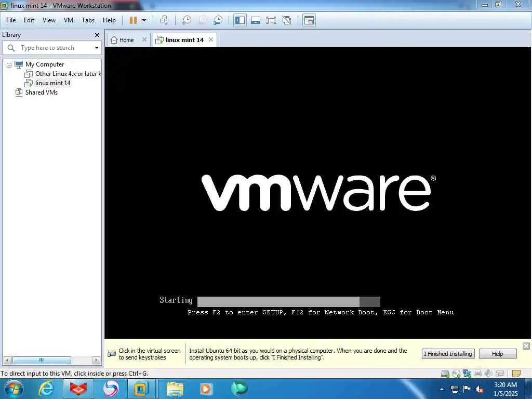532x399 pixels.
Task: Launch Internet Explorer from the taskbar
Action: 46,389
